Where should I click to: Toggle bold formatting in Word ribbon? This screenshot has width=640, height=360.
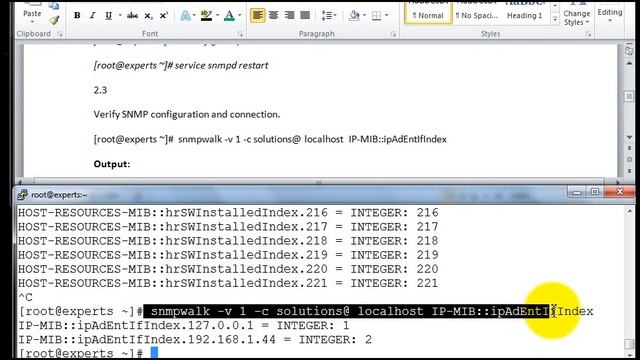pyautogui.click(x=77, y=16)
